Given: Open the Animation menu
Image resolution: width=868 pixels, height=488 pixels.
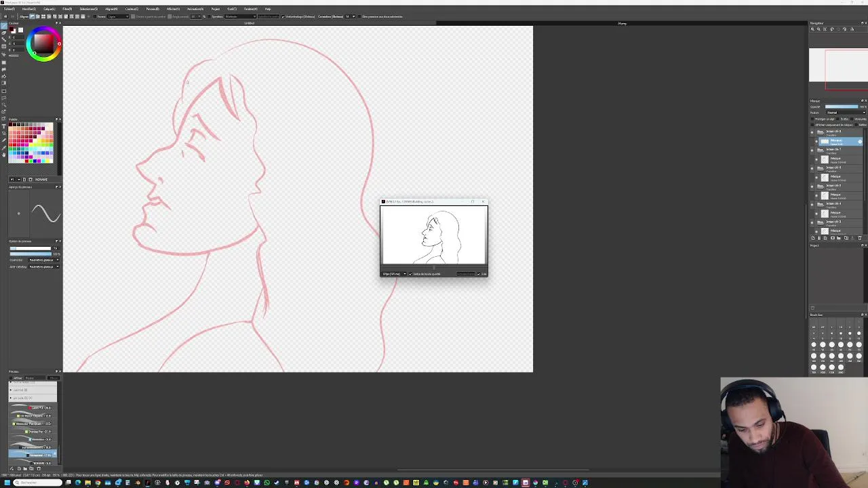Looking at the screenshot, I should point(195,9).
